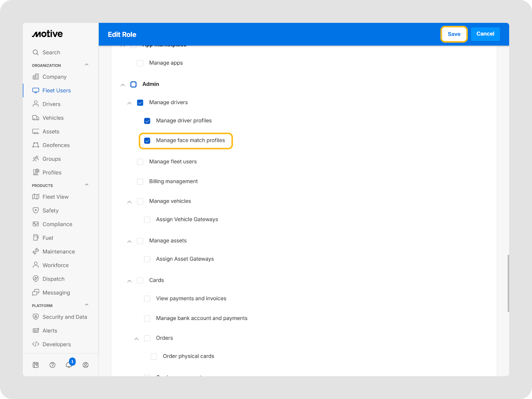Save the edited role
The width and height of the screenshot is (532, 399).
pos(454,34)
